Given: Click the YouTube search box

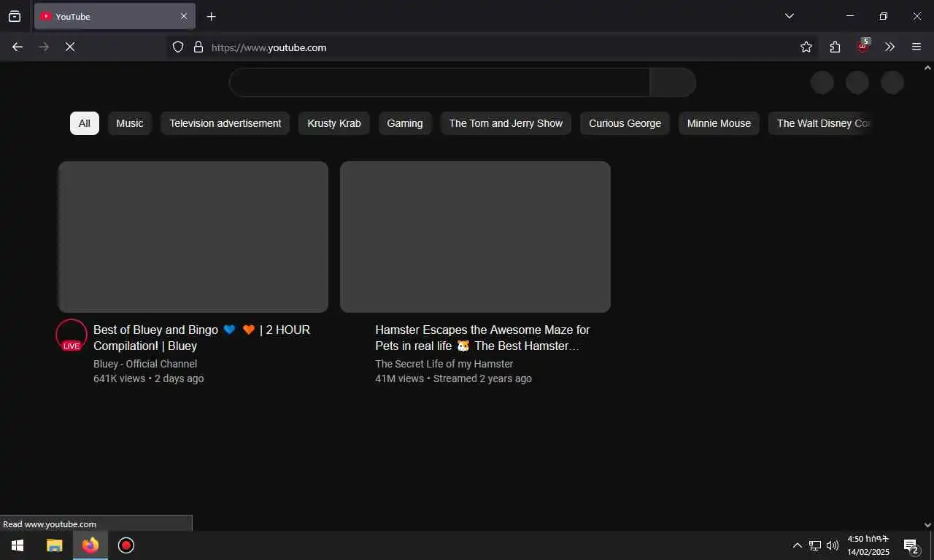Looking at the screenshot, I should (x=439, y=82).
